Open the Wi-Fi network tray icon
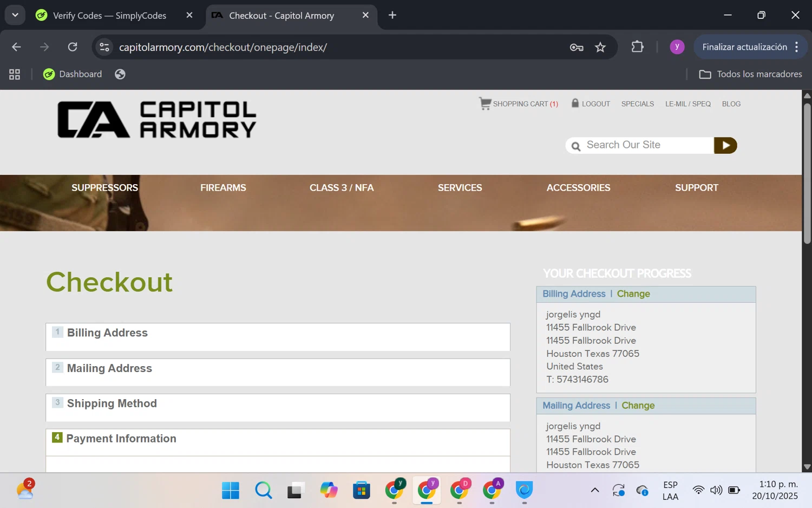Screen dimensions: 812x508 point(698,490)
